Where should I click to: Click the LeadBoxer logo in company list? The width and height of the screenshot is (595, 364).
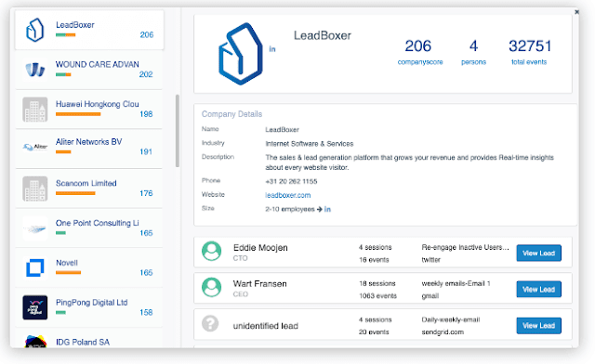34,30
